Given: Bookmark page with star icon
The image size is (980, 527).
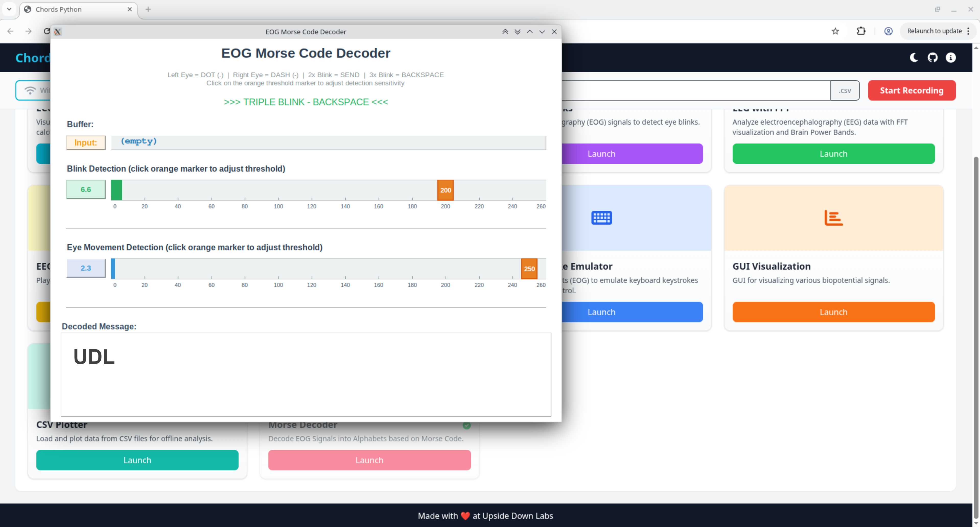Looking at the screenshot, I should pyautogui.click(x=835, y=31).
